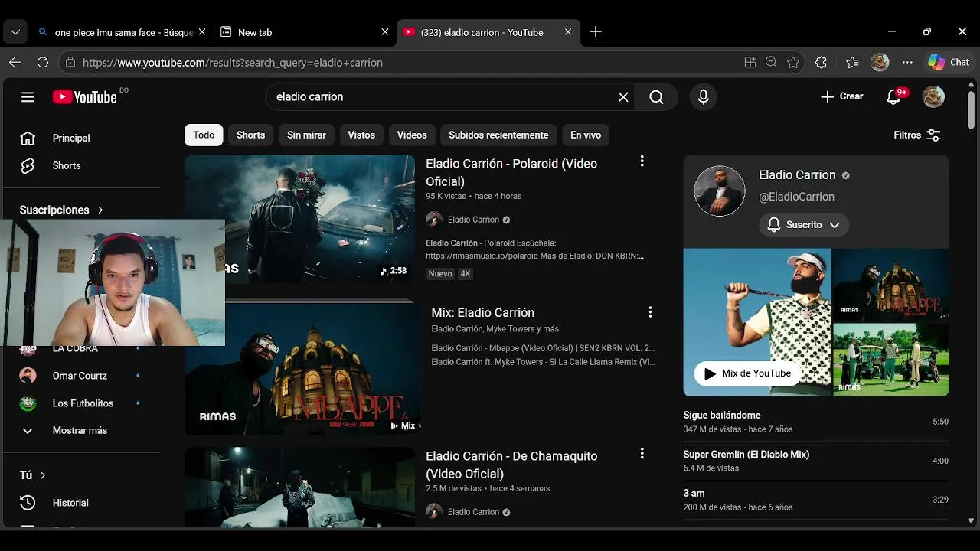Start voice search with the microphone icon
This screenshot has width=980, height=551.
pyautogui.click(x=704, y=97)
